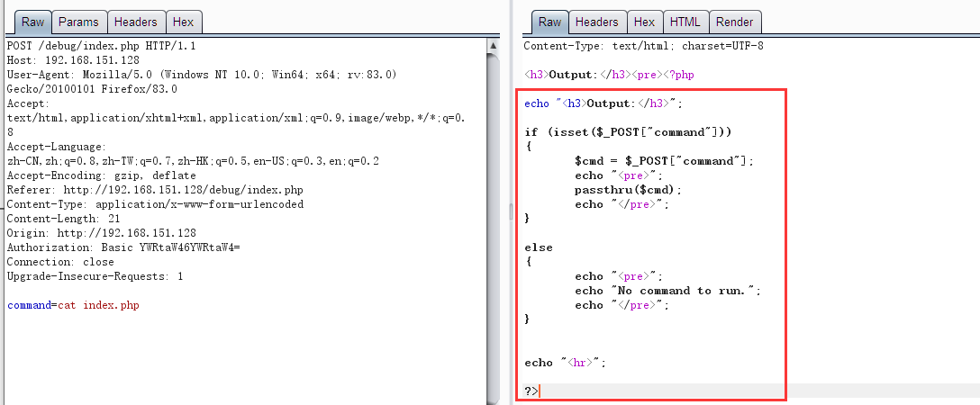Click the Upgrade-Insecure-Requests: 1 line
The height and width of the screenshot is (405, 980).
(x=95, y=275)
